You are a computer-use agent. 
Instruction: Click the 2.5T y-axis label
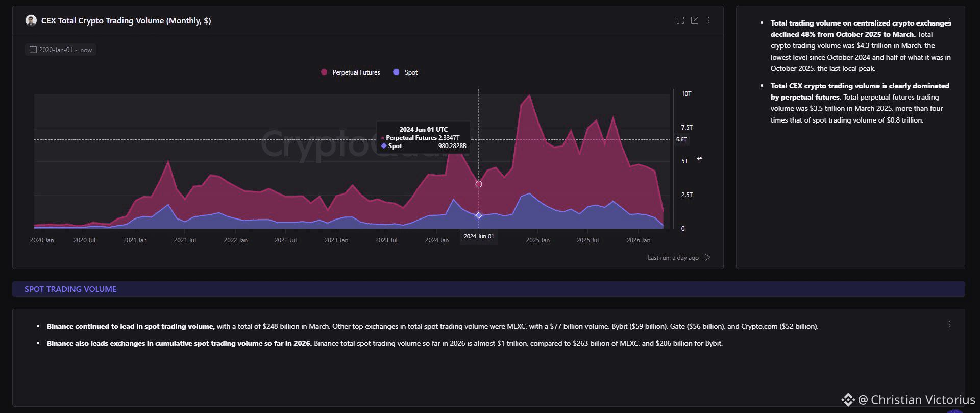coord(687,195)
